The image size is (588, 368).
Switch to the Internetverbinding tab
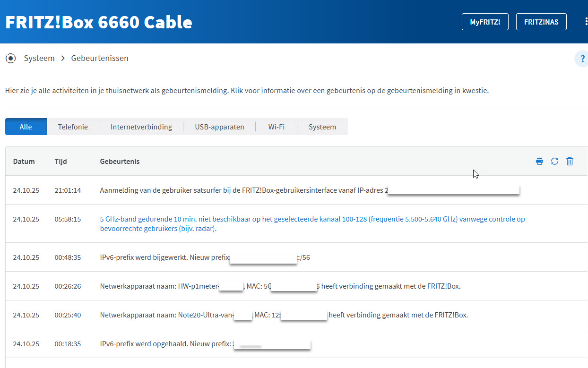[x=141, y=127]
